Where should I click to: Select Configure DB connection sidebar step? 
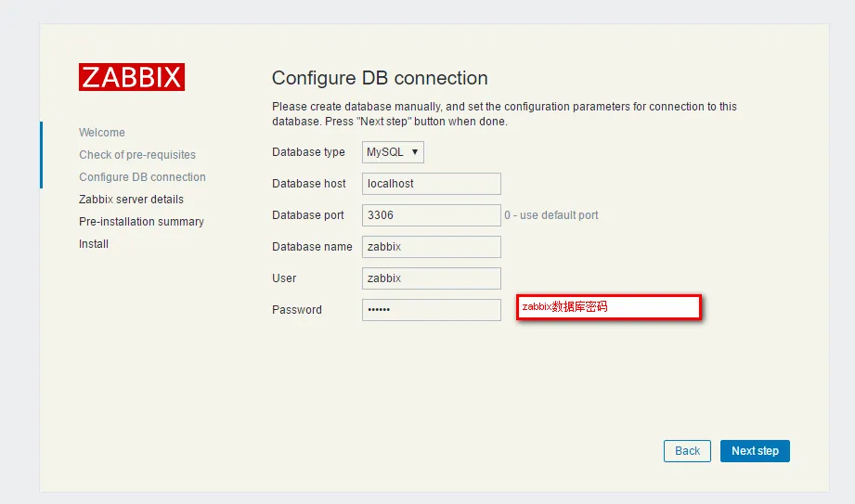pos(142,177)
